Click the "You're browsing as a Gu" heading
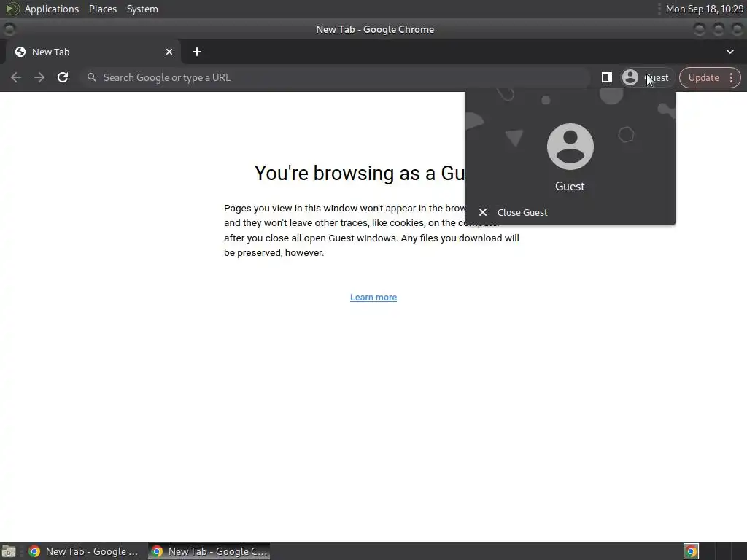 (x=360, y=174)
